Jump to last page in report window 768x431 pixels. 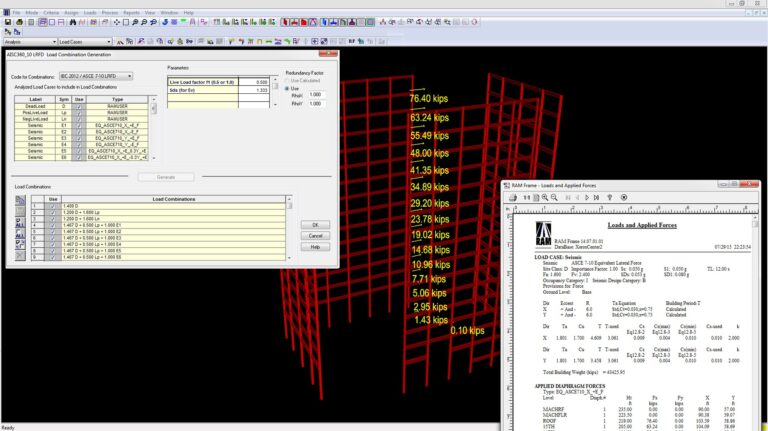596,197
